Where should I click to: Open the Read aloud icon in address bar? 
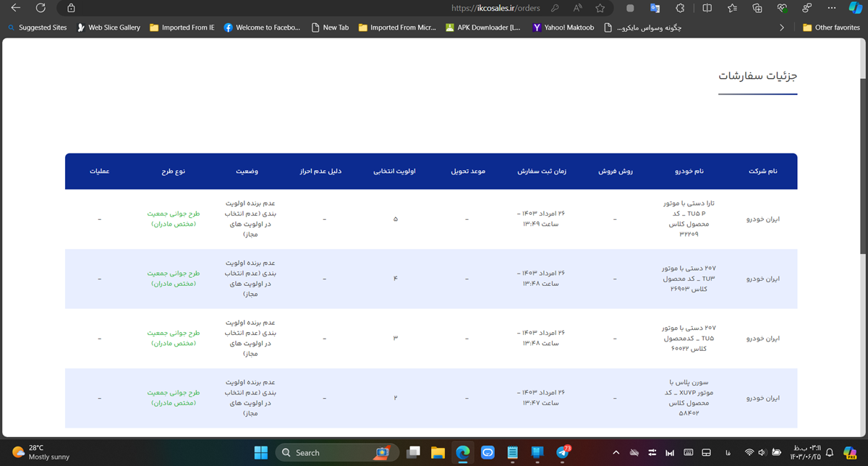[578, 8]
